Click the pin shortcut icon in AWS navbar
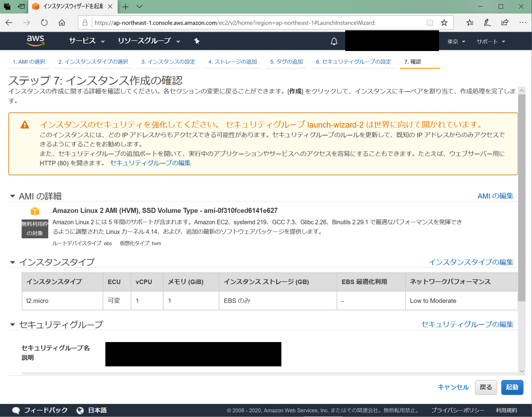 pyautogui.click(x=197, y=41)
